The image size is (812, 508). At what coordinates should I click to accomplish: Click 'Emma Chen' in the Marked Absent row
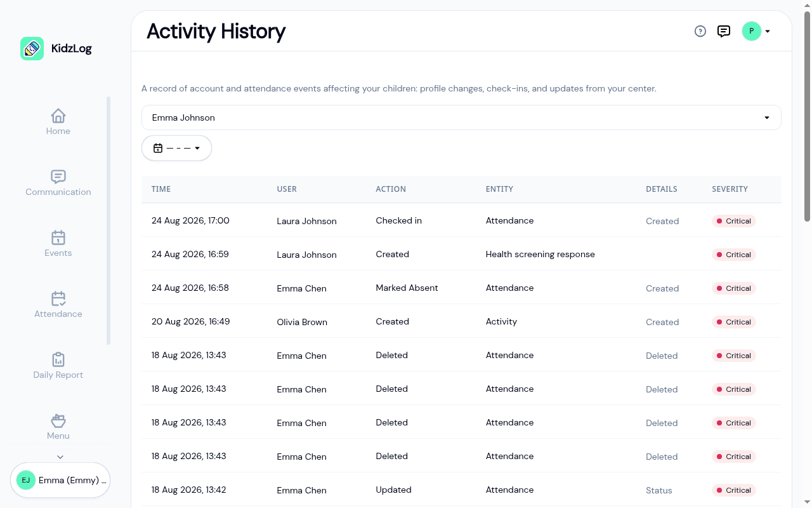(x=301, y=289)
